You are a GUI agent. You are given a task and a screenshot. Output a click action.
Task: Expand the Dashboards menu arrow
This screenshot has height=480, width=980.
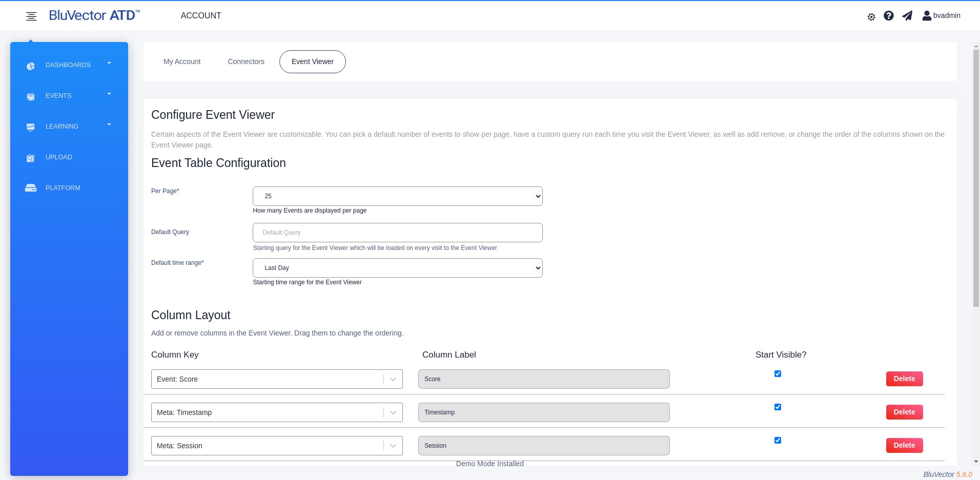pyautogui.click(x=109, y=63)
